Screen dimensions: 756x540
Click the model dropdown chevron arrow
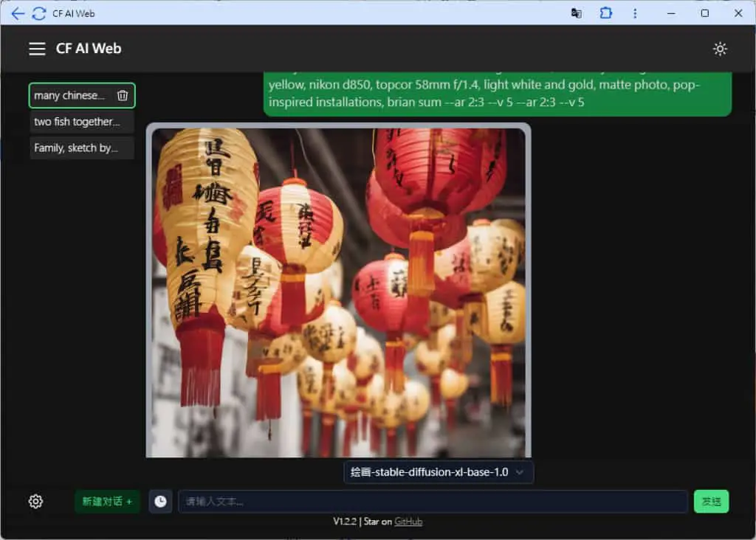pyautogui.click(x=519, y=472)
